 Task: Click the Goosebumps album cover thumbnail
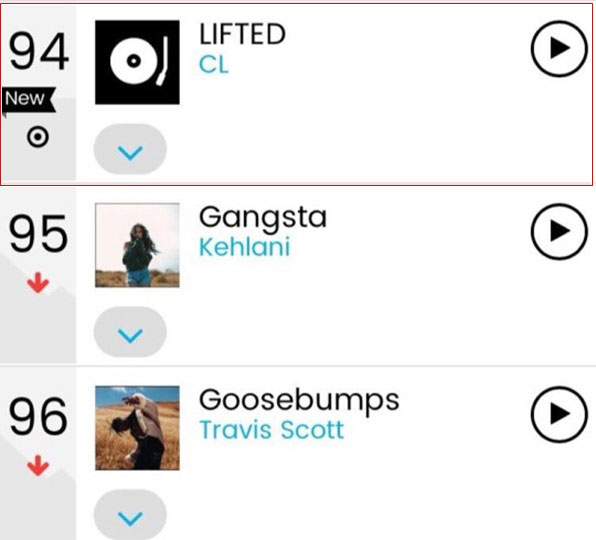point(137,428)
